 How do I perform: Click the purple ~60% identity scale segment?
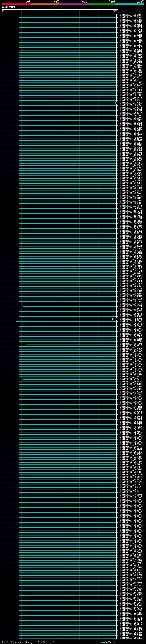73,4
